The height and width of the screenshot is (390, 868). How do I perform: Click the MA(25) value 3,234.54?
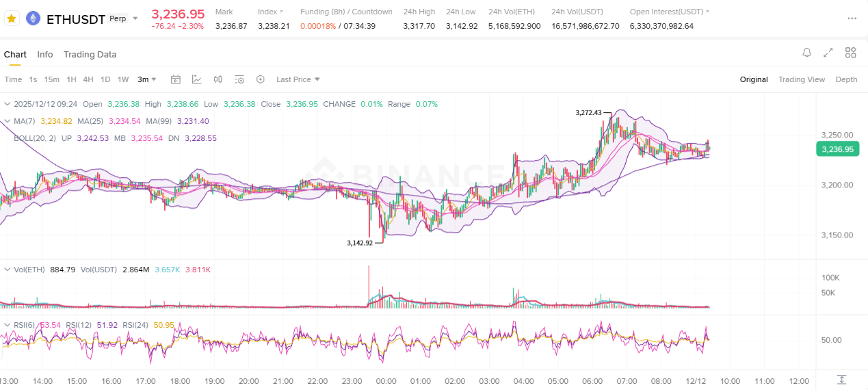click(124, 121)
